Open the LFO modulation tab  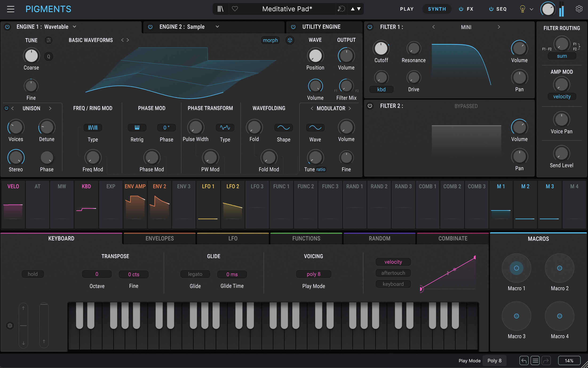pos(233,239)
